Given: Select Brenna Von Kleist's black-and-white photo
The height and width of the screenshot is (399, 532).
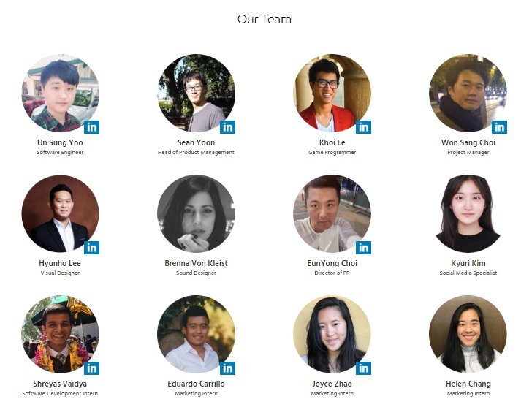Looking at the screenshot, I should [196, 213].
